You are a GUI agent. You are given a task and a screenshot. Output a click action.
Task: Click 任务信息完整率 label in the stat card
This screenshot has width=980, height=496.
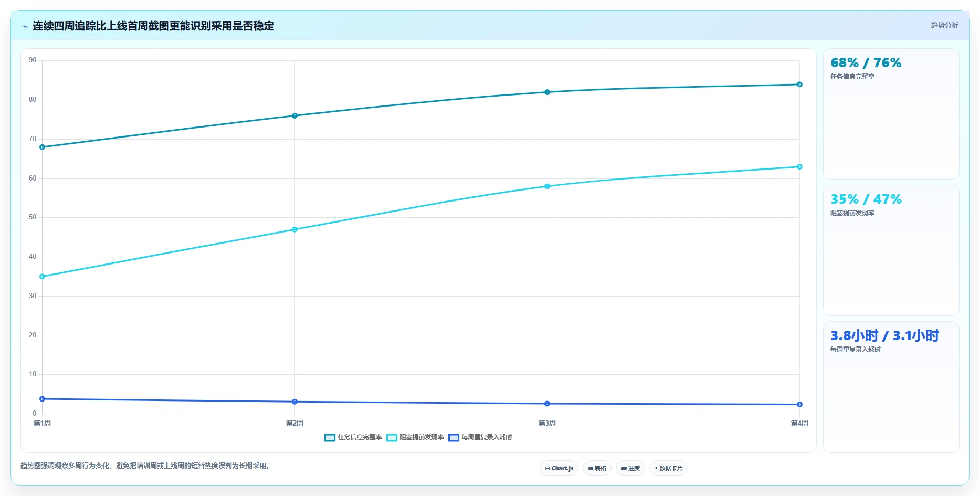tap(852, 77)
